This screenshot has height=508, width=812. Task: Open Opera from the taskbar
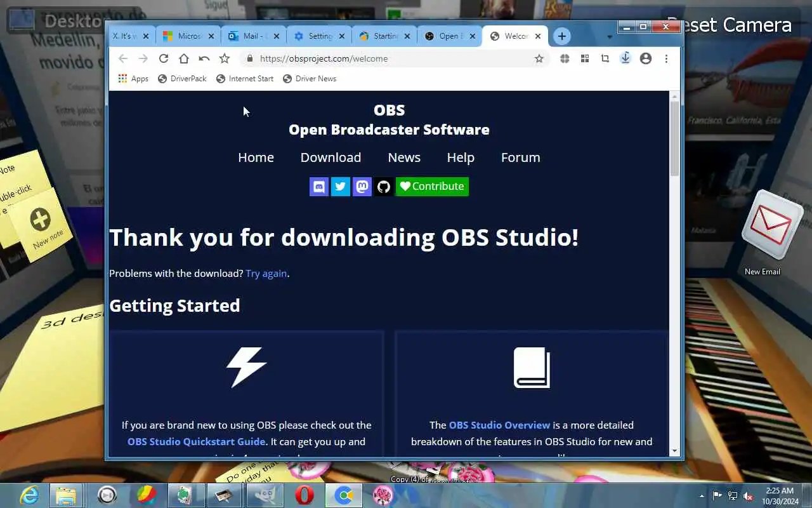(x=304, y=495)
